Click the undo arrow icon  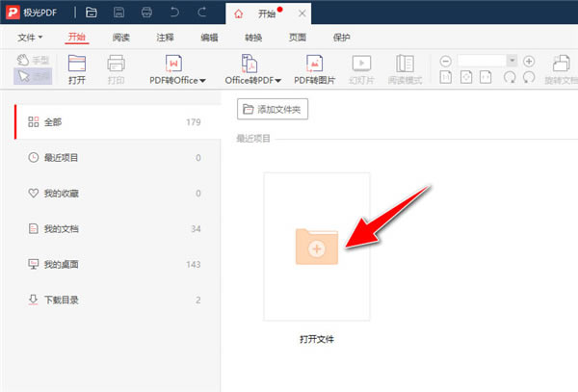pos(174,13)
